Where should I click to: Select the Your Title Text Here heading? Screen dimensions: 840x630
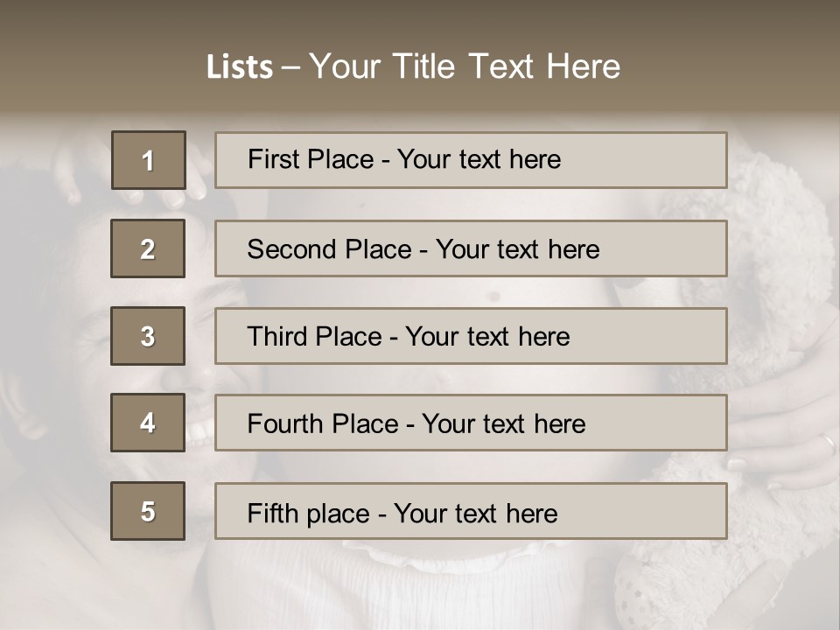coord(465,66)
